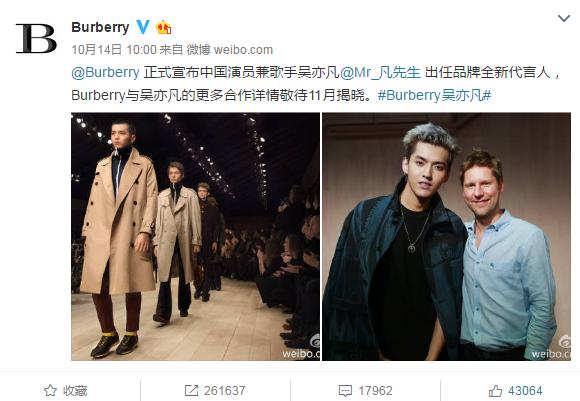
Task: Open reposts via the 261637 count
Action: 225,391
